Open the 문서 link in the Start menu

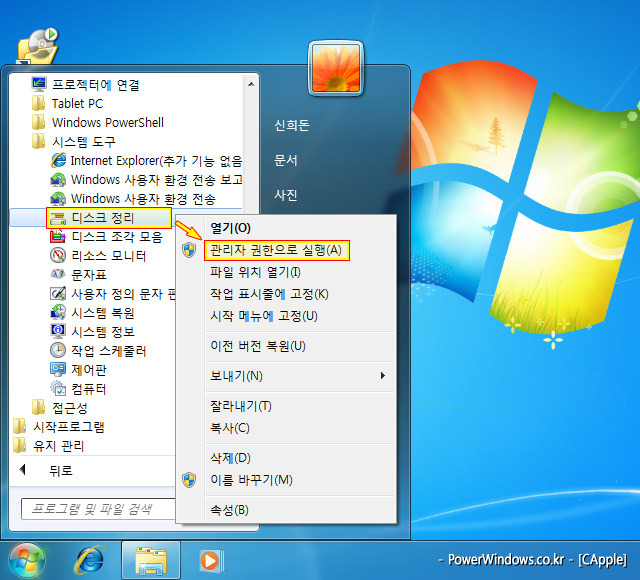(286, 160)
